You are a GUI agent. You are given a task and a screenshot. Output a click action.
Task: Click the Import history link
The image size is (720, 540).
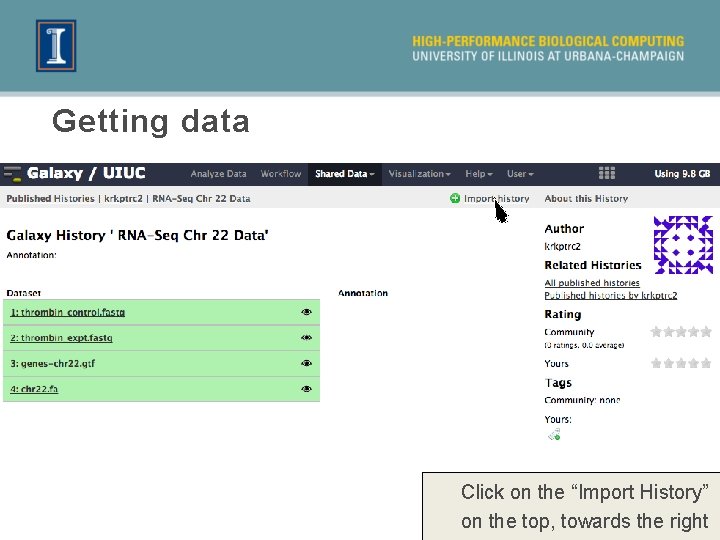(497, 199)
